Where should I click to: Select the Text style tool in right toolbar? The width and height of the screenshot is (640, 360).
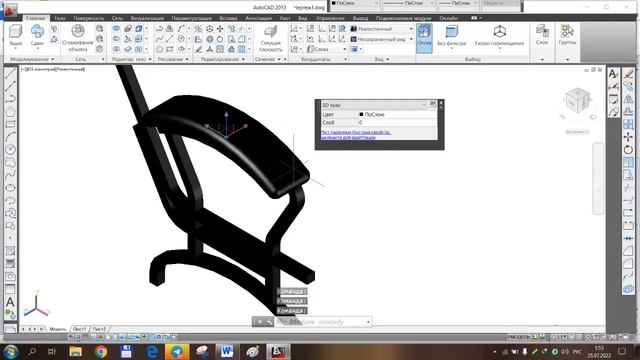click(x=613, y=74)
